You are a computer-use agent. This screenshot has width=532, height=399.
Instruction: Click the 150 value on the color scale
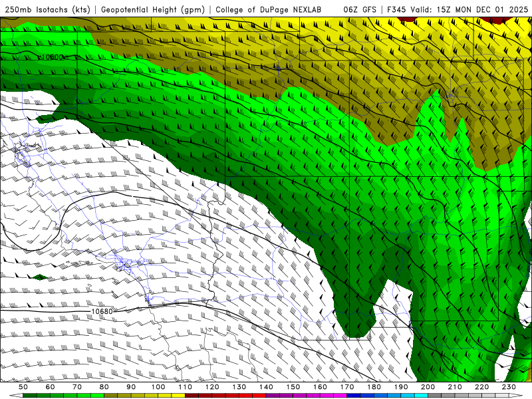(x=293, y=387)
